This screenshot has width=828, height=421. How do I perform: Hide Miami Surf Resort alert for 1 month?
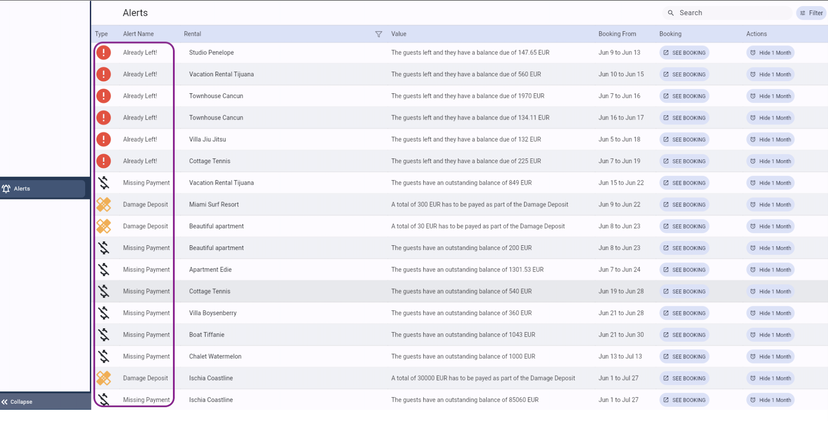pyautogui.click(x=770, y=204)
